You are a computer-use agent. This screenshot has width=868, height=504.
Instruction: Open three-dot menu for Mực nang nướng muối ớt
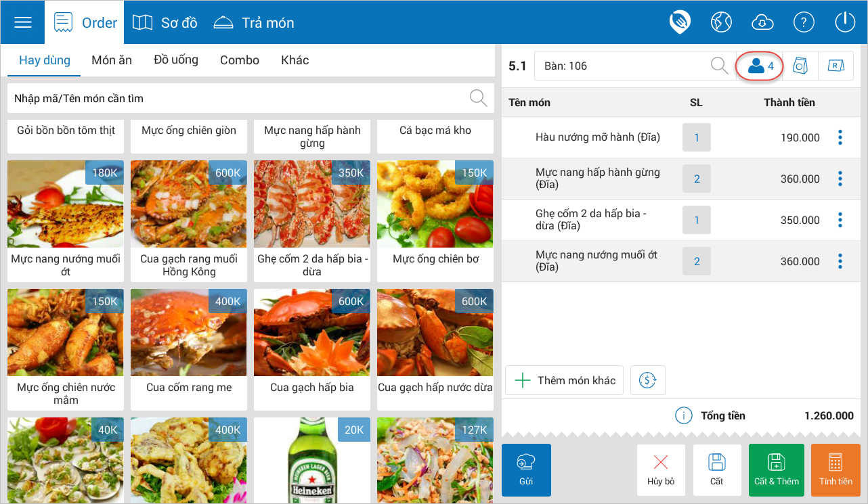840,262
